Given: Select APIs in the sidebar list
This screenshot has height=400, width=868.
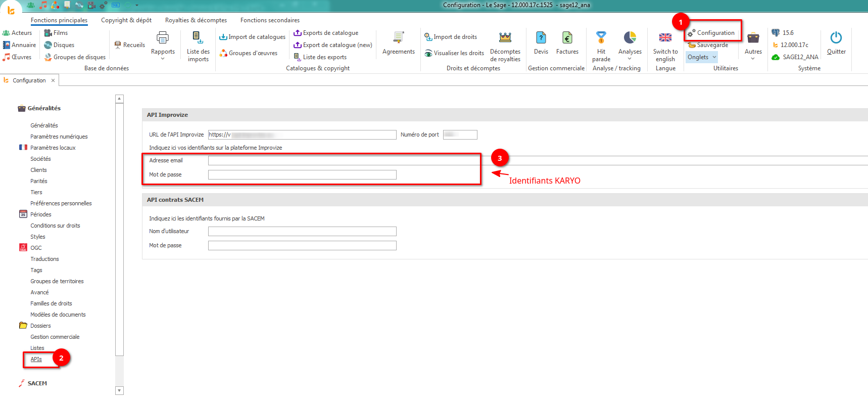Looking at the screenshot, I should click(36, 359).
